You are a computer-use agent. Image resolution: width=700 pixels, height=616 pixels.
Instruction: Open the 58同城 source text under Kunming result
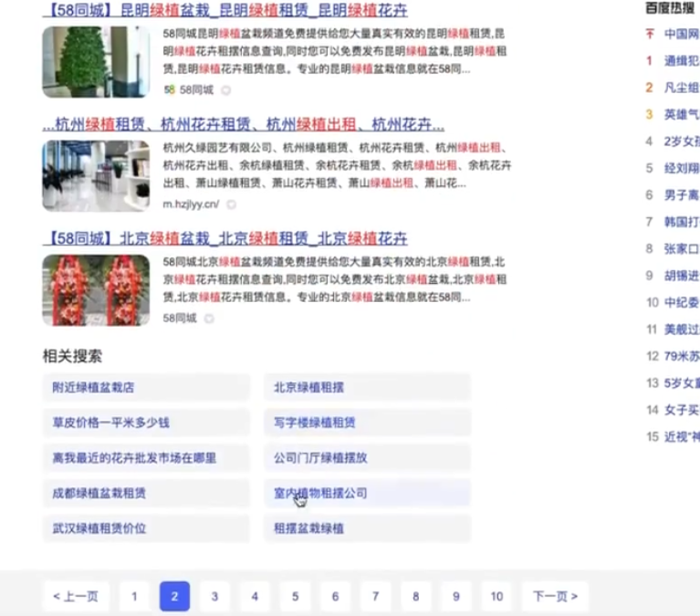(x=196, y=90)
